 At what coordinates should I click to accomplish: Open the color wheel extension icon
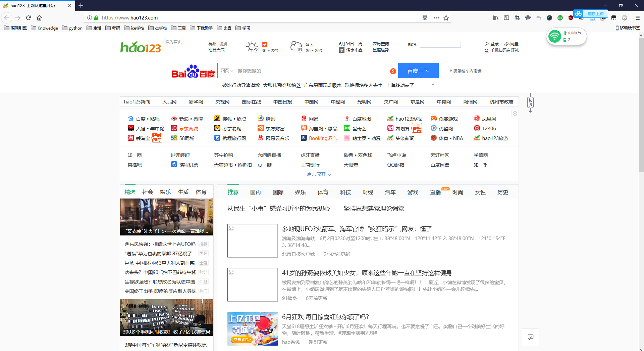click(x=549, y=18)
